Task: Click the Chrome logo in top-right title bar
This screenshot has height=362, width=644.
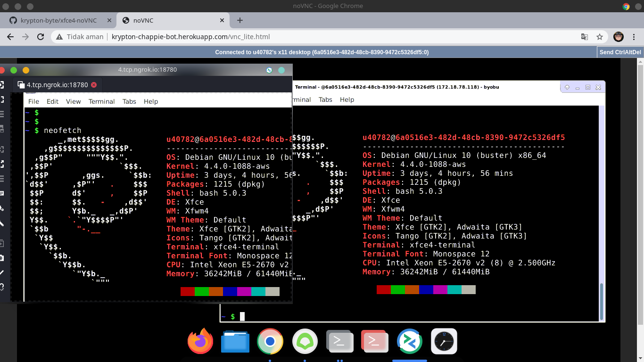Action: click(626, 6)
